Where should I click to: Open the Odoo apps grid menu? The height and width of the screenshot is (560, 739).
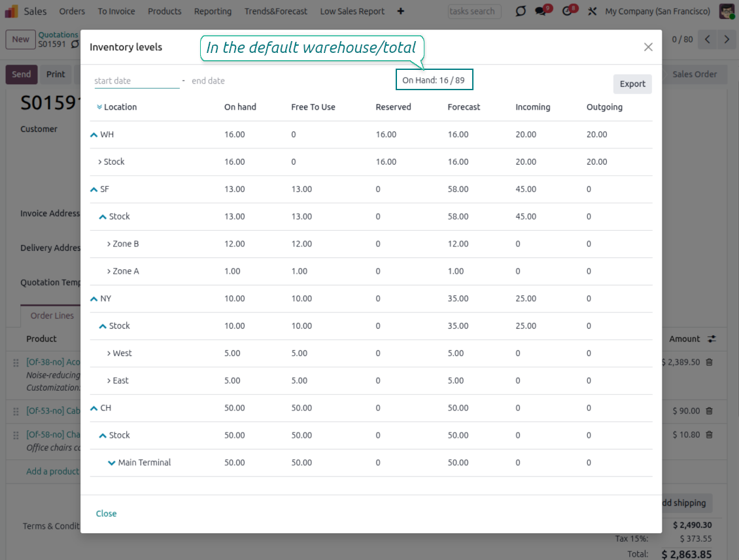click(10, 11)
